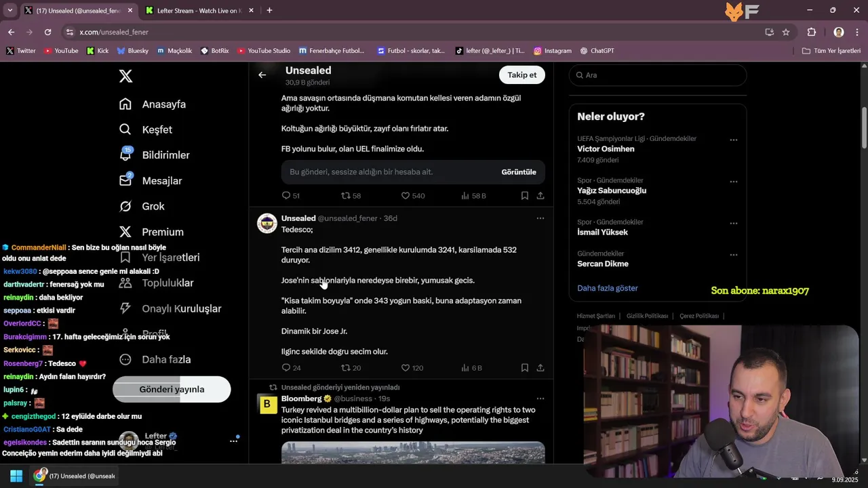This screenshot has height=488, width=868.
Task: Open Bildirimler bell icon
Action: [x=125, y=155]
